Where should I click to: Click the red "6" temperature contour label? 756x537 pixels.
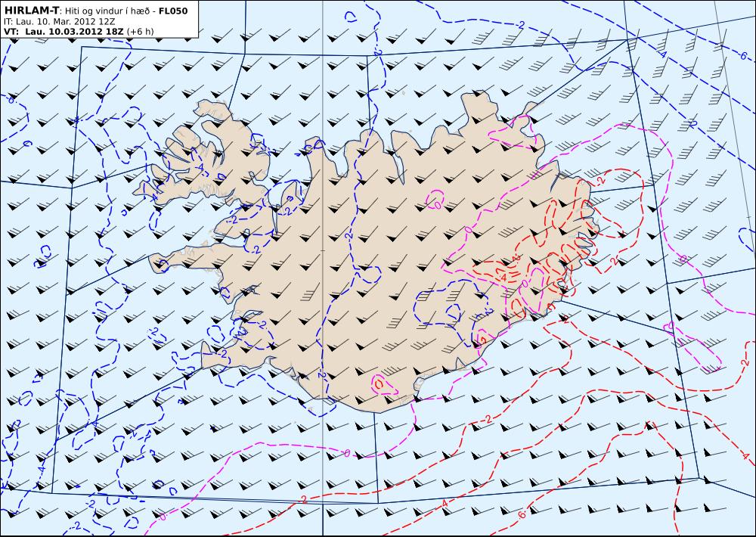tap(522, 514)
